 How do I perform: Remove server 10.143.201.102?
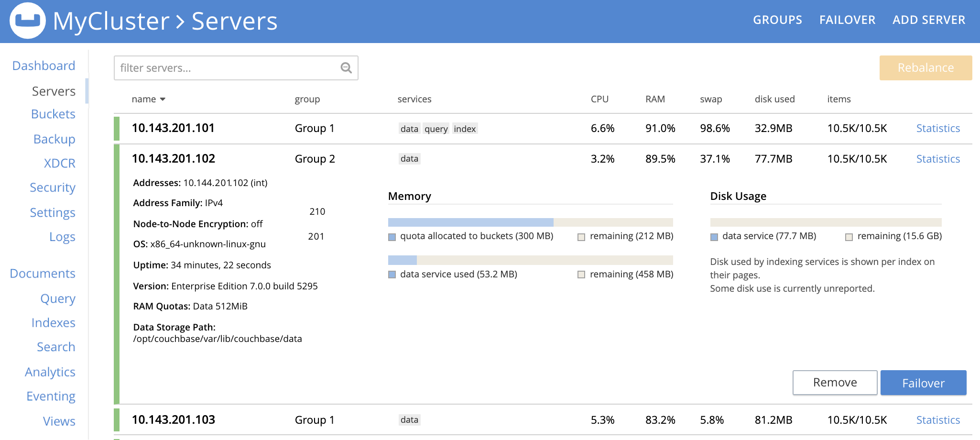click(835, 383)
